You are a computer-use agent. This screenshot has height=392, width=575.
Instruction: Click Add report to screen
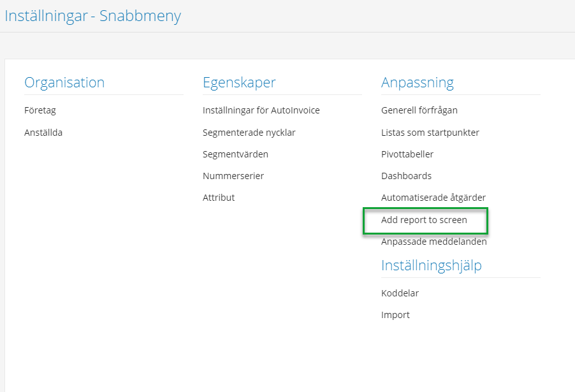pos(424,220)
